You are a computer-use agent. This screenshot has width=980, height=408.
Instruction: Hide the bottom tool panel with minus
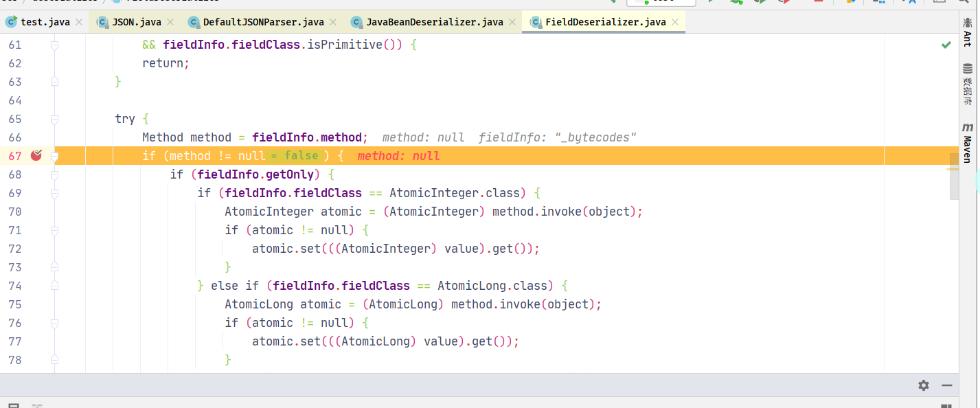(947, 385)
